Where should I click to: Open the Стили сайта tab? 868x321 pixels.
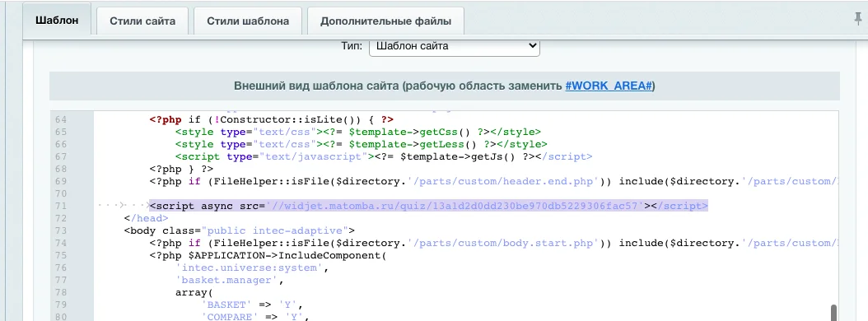coord(142,21)
